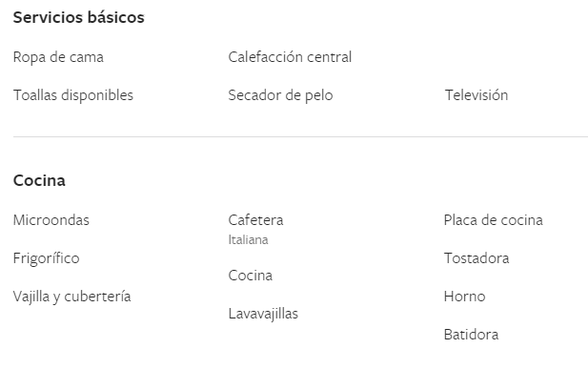Select the Televisión amenity
The height and width of the screenshot is (369, 588).
point(476,95)
